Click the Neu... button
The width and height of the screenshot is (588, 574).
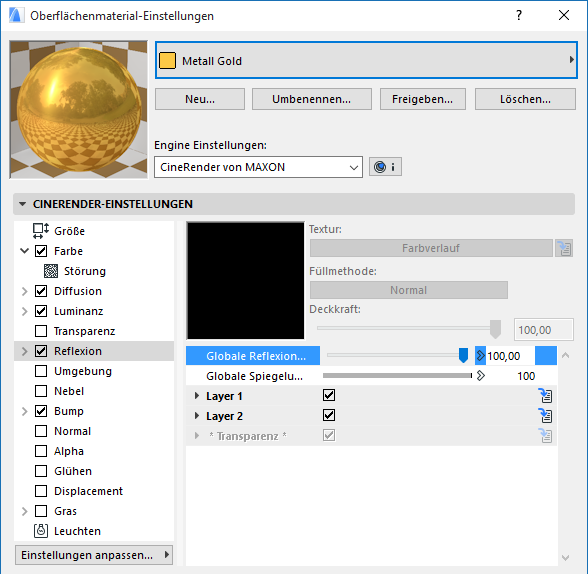tap(200, 99)
